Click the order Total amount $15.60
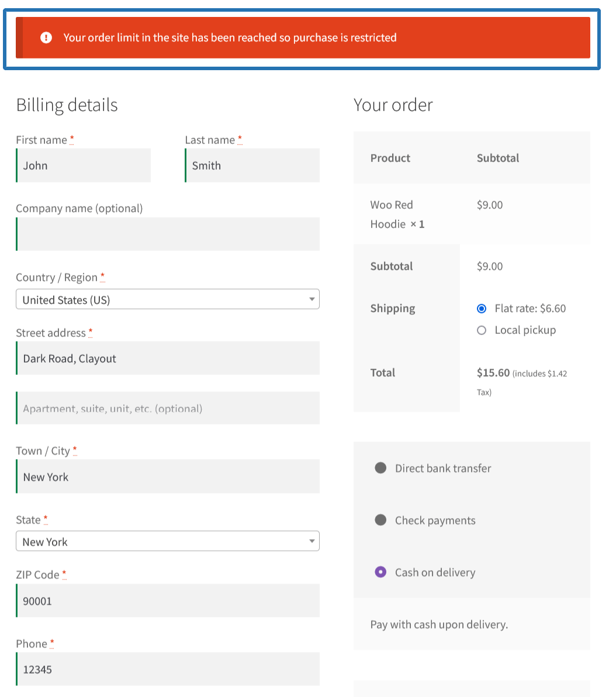The height and width of the screenshot is (697, 616). click(x=493, y=372)
